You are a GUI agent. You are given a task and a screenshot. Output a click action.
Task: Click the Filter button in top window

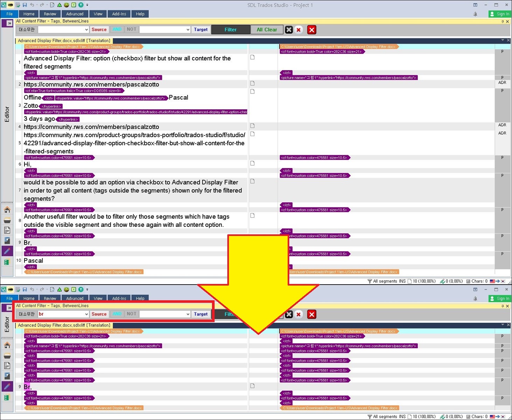coord(231,30)
